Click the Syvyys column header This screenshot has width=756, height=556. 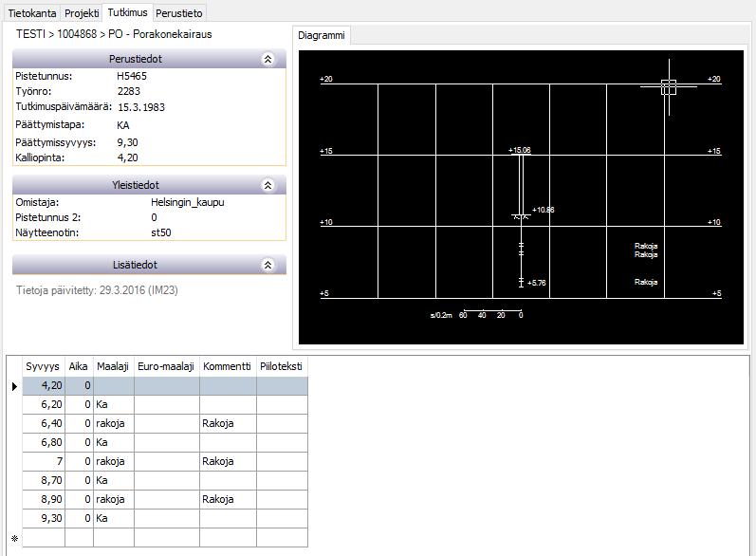44,366
